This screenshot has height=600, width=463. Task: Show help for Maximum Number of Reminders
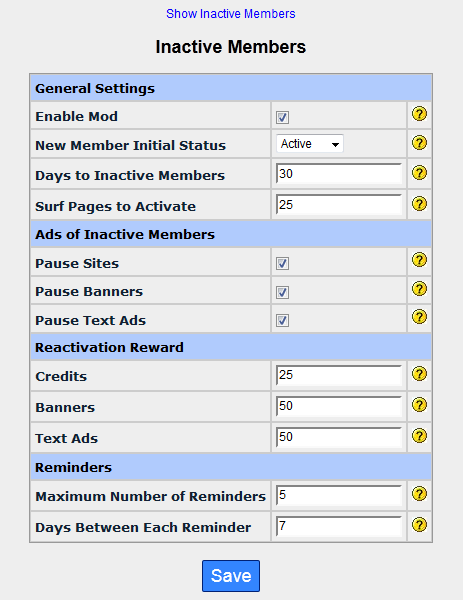[x=419, y=494]
